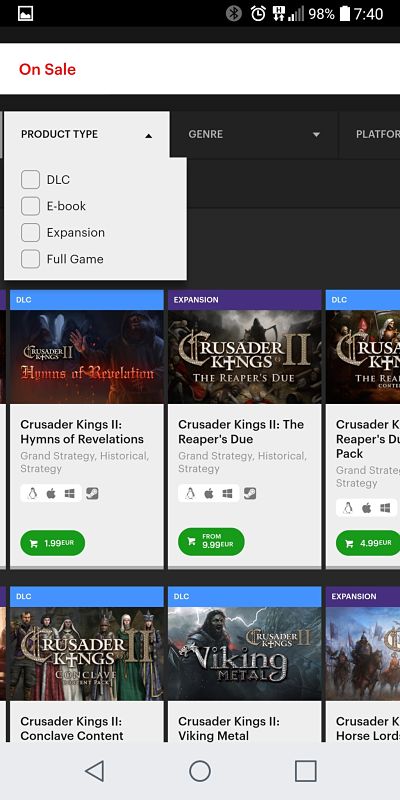Tap Android back navigation triangle
The width and height of the screenshot is (400, 800).
pos(95,770)
